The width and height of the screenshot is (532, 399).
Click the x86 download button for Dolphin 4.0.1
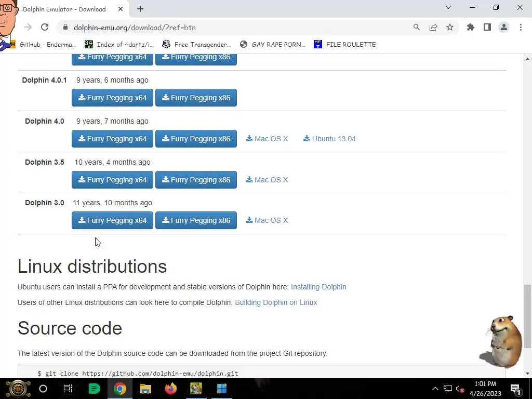[196, 98]
